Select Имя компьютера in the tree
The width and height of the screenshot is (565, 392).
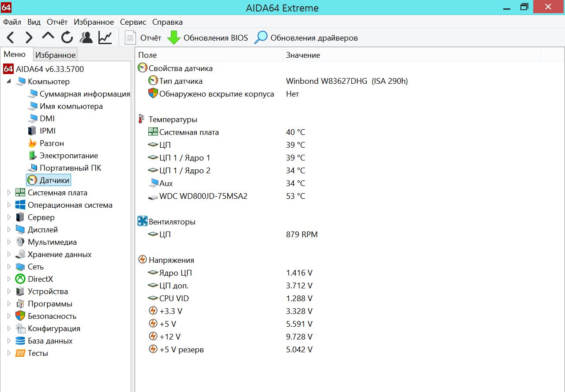point(71,106)
